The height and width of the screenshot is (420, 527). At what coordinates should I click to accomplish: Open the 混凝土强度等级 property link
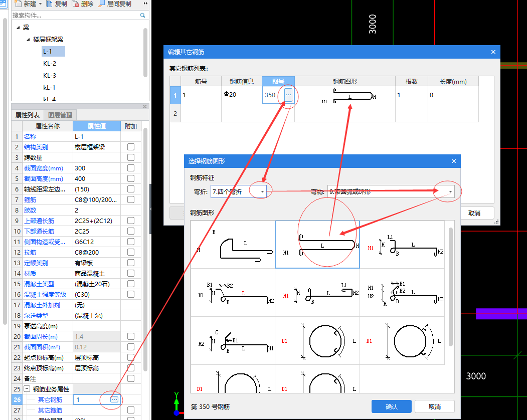coord(45,294)
